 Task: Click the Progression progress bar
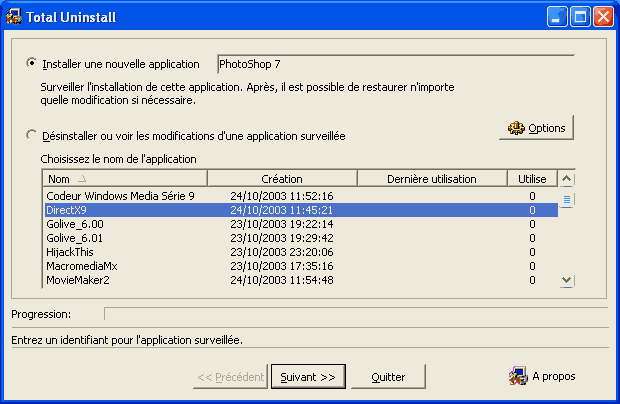point(356,314)
